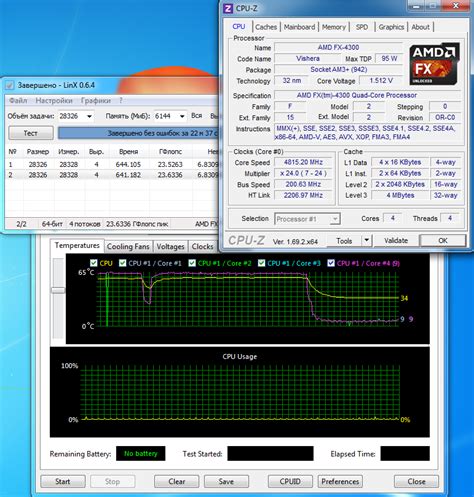Image resolution: width=474 pixels, height=497 pixels.
Task: Click the CPU-Z app icon in title bar
Action: [x=228, y=8]
